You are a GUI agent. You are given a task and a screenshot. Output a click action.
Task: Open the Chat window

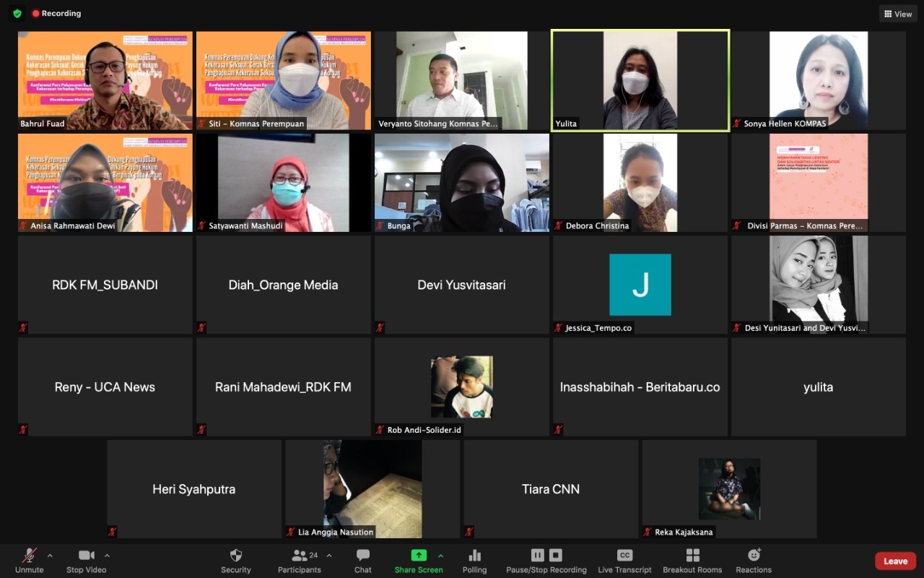pyautogui.click(x=362, y=556)
